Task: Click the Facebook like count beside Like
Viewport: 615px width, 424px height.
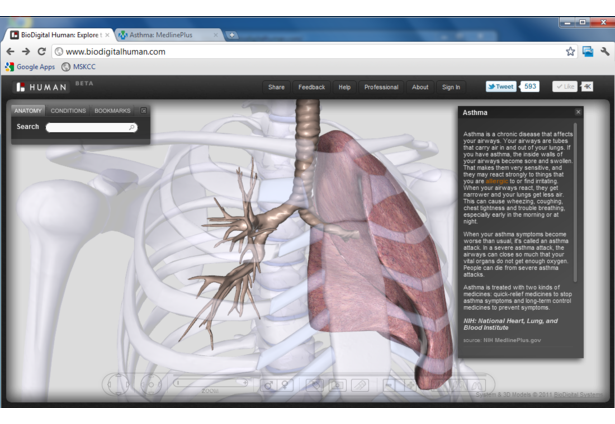Action: [587, 87]
